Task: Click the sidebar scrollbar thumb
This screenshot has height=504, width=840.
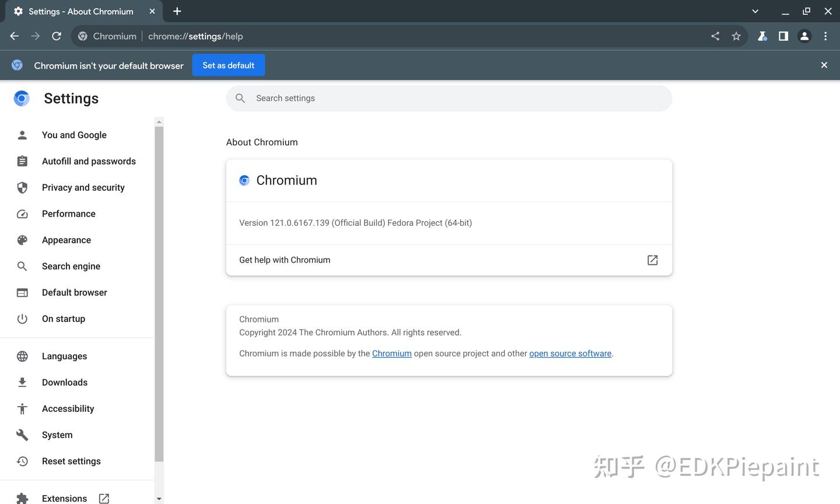Action: [159, 295]
